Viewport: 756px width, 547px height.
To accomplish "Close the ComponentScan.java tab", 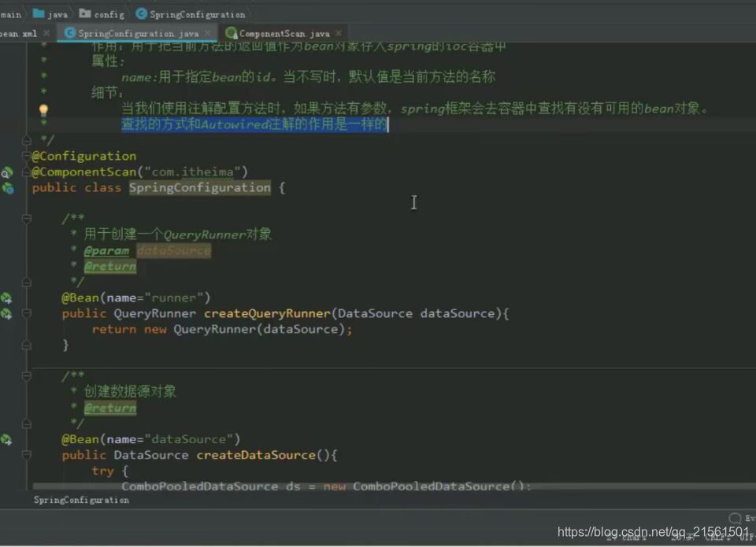I will (x=339, y=33).
